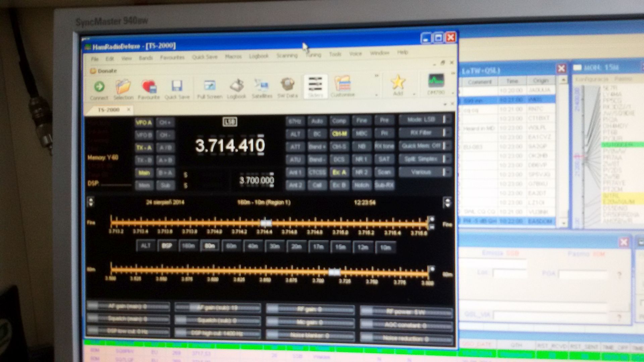This screenshot has height=362, width=644.
Task: Open the Logbook toolbar icon
Action: coord(236,86)
